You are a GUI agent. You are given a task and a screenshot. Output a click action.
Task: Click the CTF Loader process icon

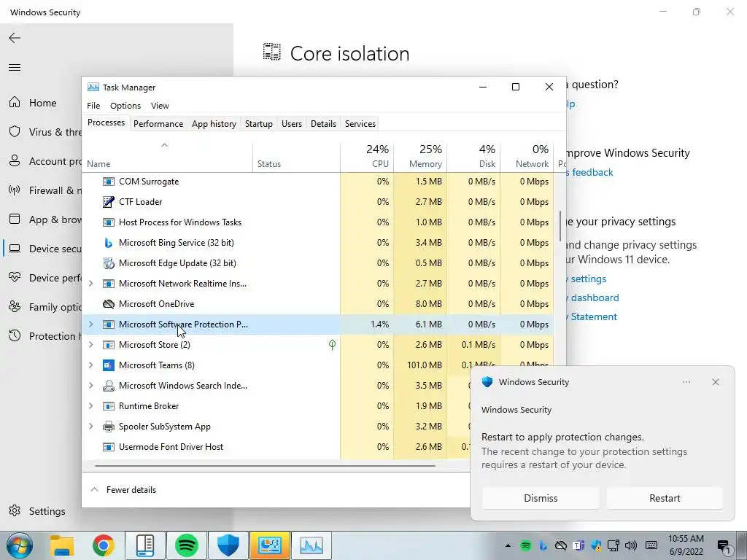109,202
